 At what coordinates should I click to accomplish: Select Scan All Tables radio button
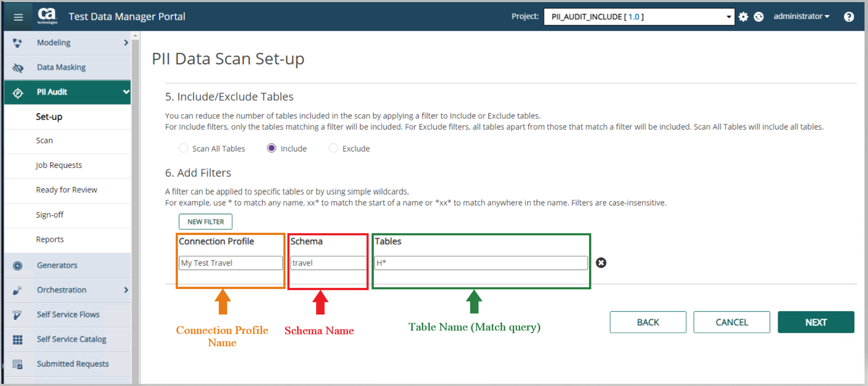183,148
